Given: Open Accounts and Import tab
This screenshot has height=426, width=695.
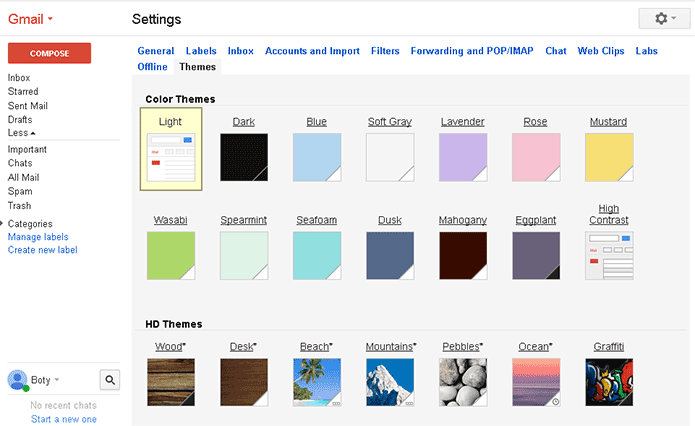Looking at the screenshot, I should [x=312, y=51].
